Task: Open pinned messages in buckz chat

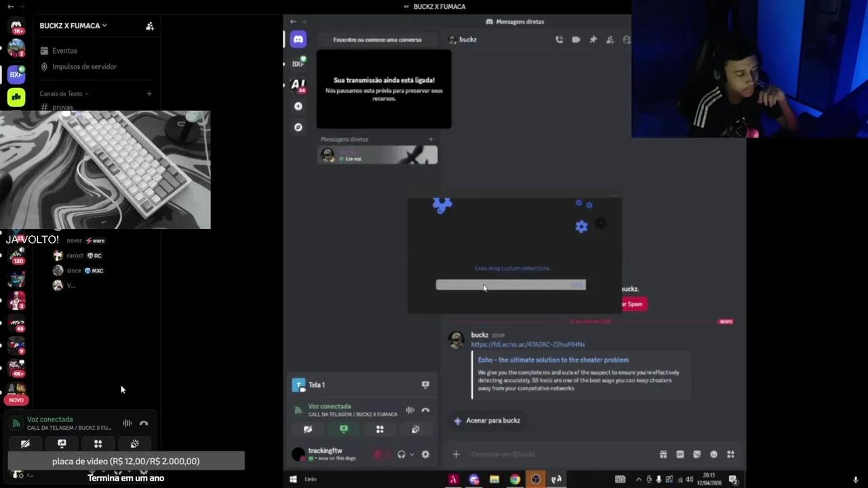Action: (x=593, y=39)
